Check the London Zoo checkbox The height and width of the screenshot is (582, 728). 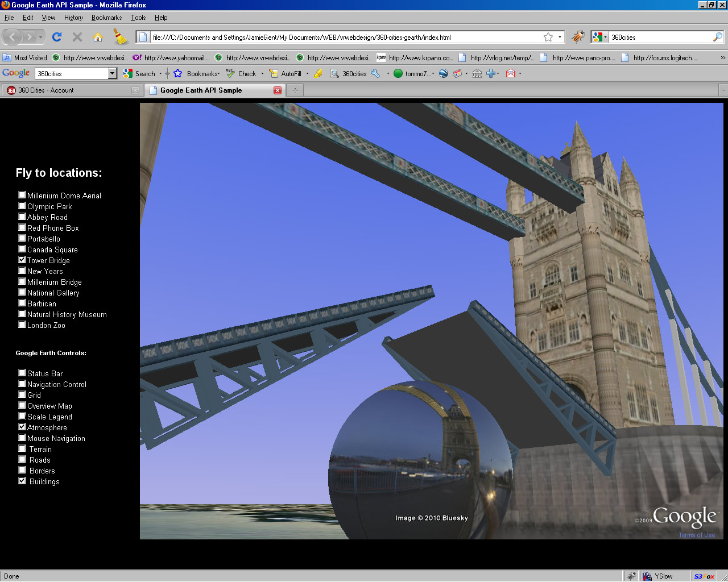point(22,325)
